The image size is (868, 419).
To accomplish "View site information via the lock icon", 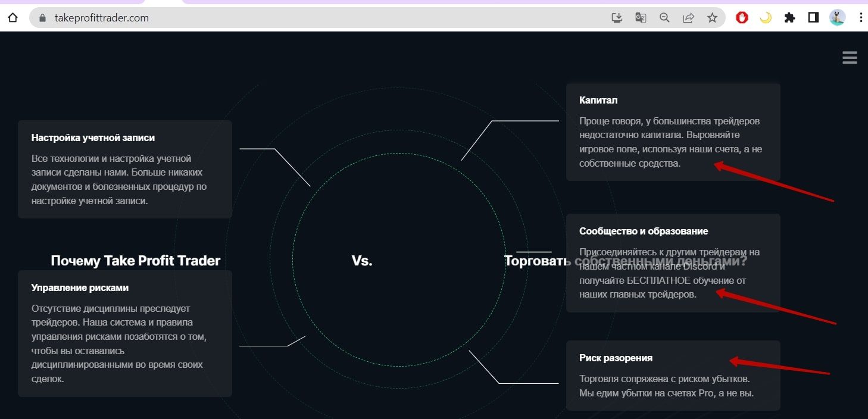I will pyautogui.click(x=42, y=18).
